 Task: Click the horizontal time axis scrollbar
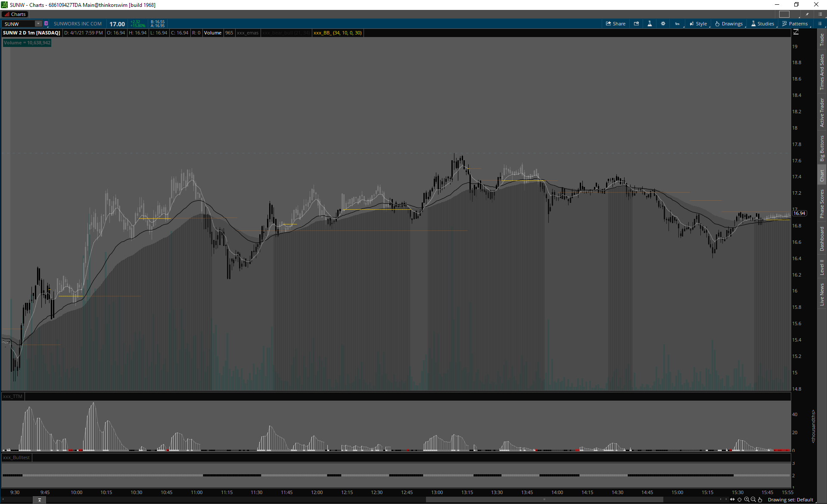click(x=544, y=500)
